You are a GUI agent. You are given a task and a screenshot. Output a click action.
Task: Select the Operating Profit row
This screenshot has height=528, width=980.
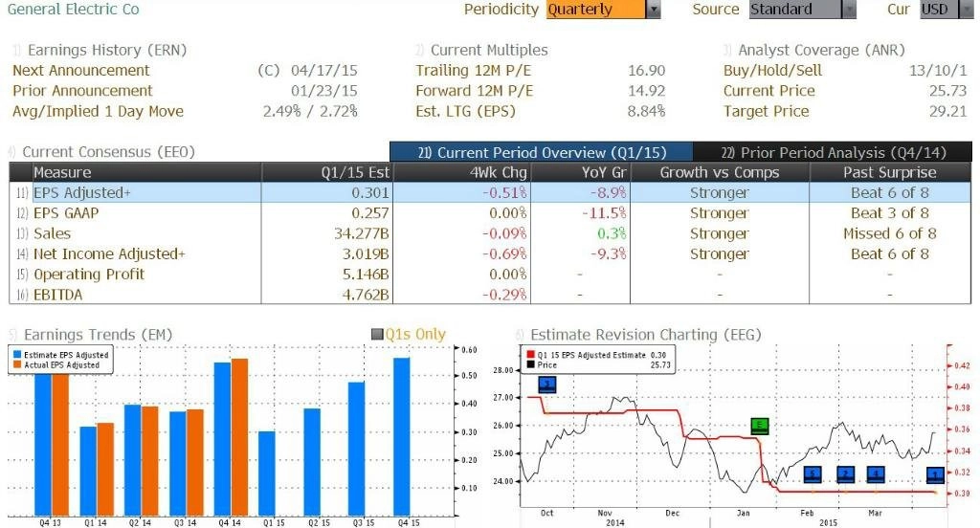[490, 275]
